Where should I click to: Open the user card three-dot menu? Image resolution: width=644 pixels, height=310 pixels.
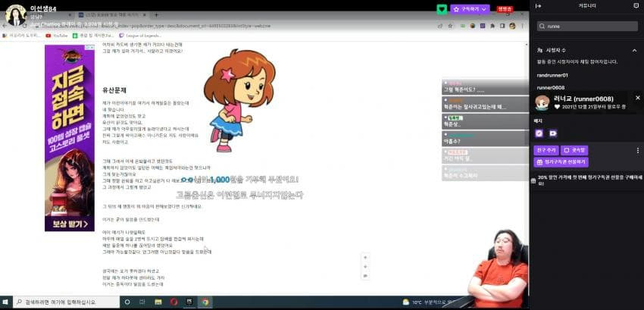pos(637,151)
